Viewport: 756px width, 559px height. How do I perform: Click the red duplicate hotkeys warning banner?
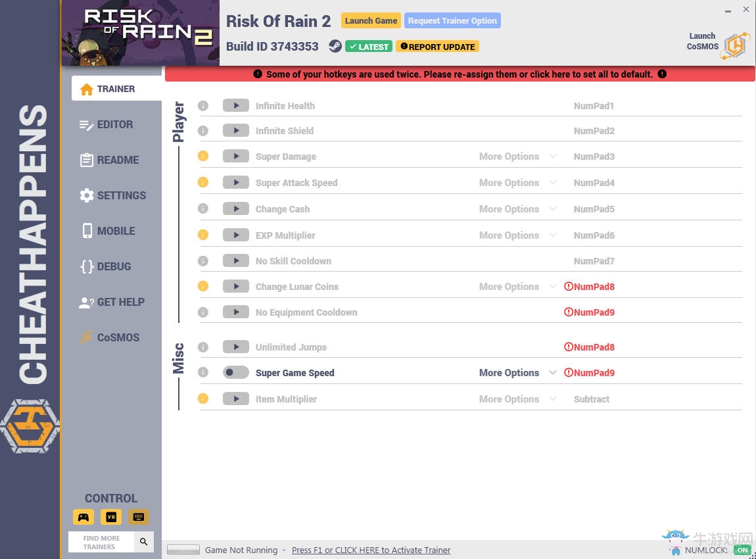pyautogui.click(x=460, y=74)
